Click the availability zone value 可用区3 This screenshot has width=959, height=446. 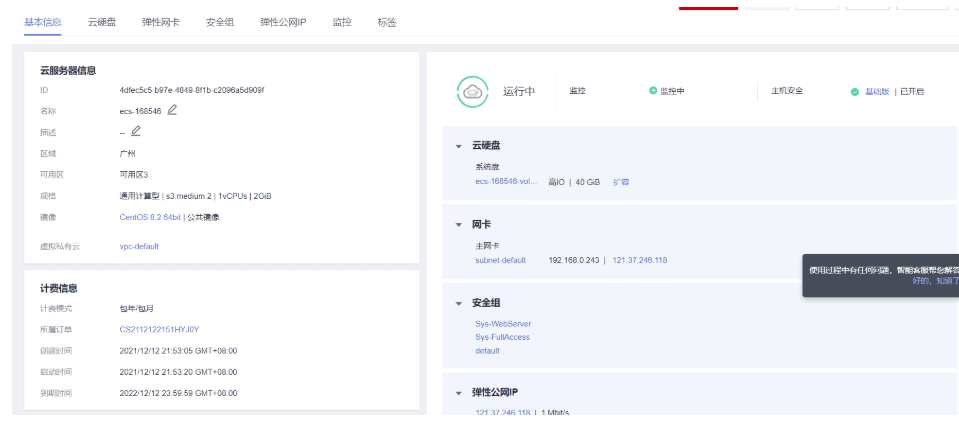tap(134, 175)
